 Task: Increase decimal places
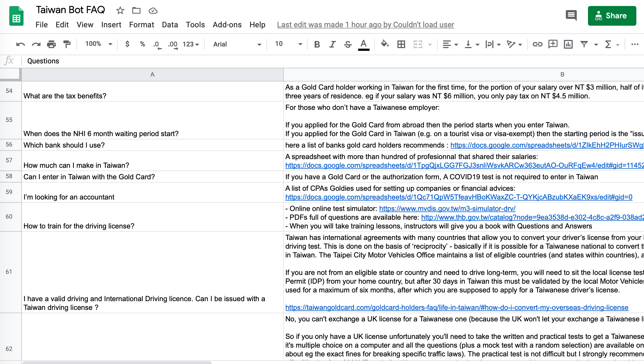click(x=173, y=45)
